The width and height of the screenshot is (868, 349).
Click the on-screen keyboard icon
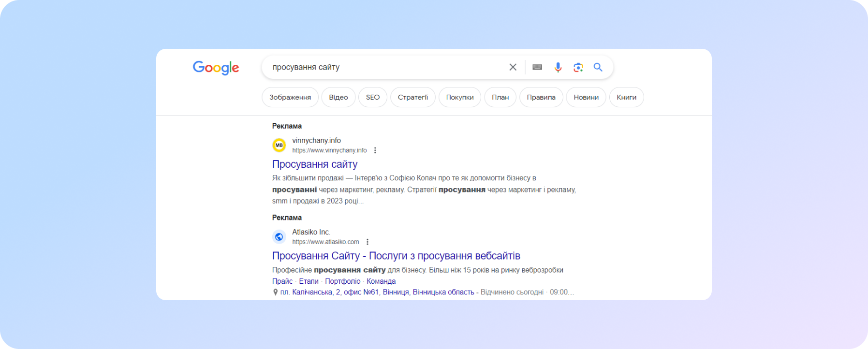click(x=537, y=67)
